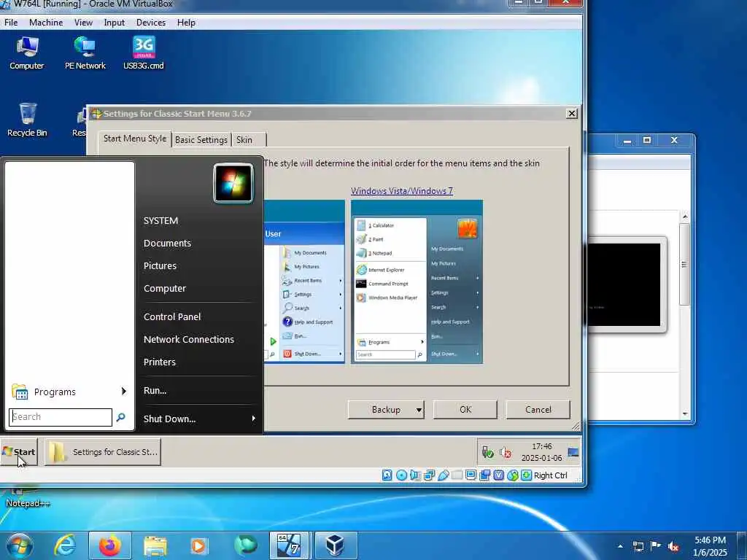Click the show desktop icon in VM tray
This screenshot has height=560, width=747.
tap(573, 452)
